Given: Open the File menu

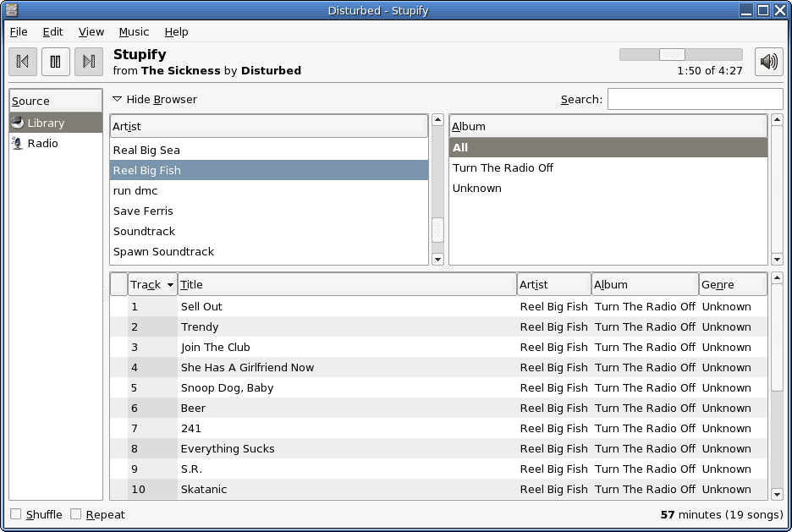Looking at the screenshot, I should point(19,32).
